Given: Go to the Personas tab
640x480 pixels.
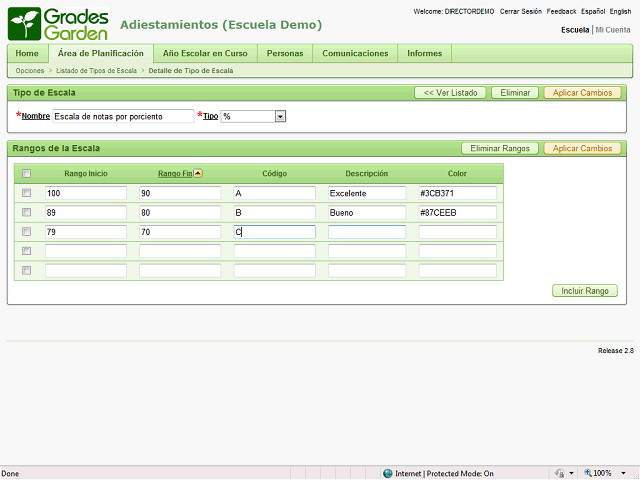Looking at the screenshot, I should pyautogui.click(x=285, y=53).
